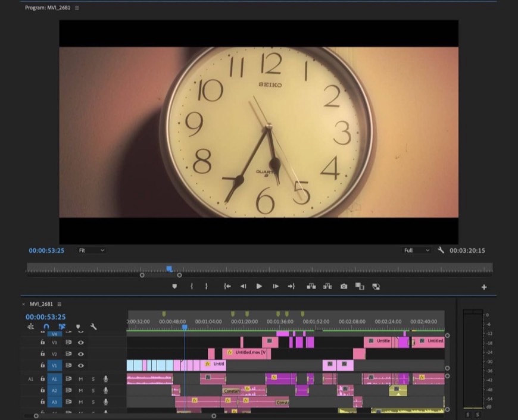Click the highlighted V1 track target

pos(55,365)
